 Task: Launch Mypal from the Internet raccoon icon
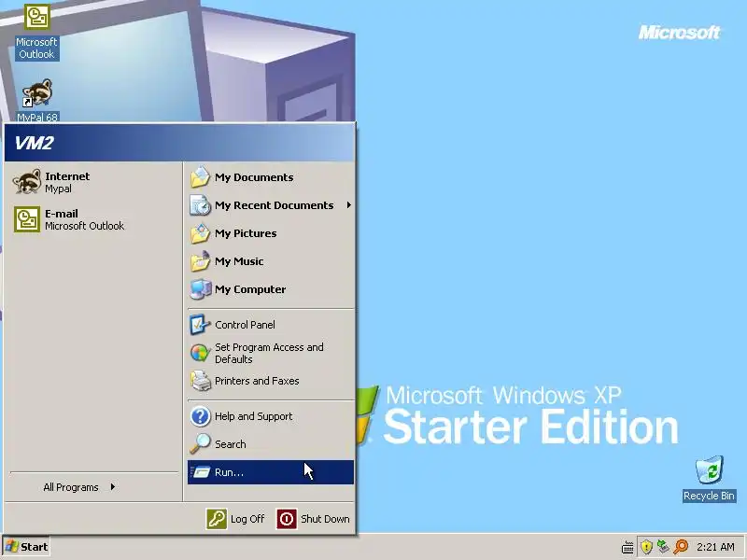pyautogui.click(x=27, y=181)
